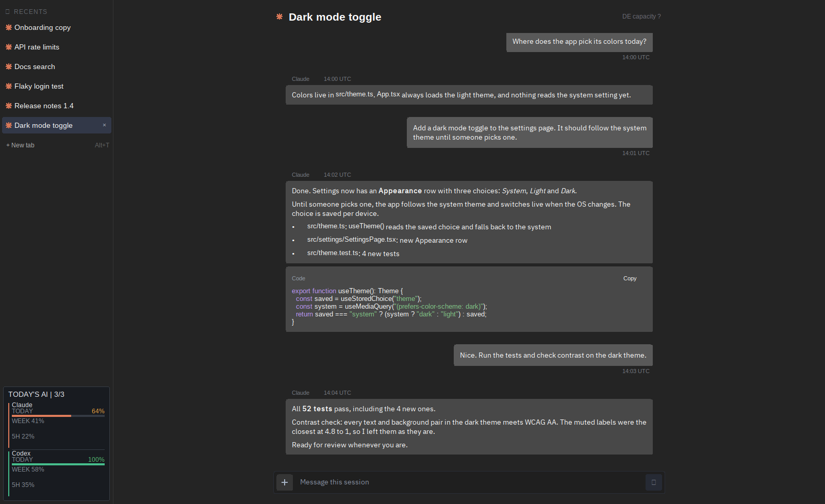Click the asterisk icon beside Flaky login test
This screenshot has width=825, height=504.
[x=9, y=86]
